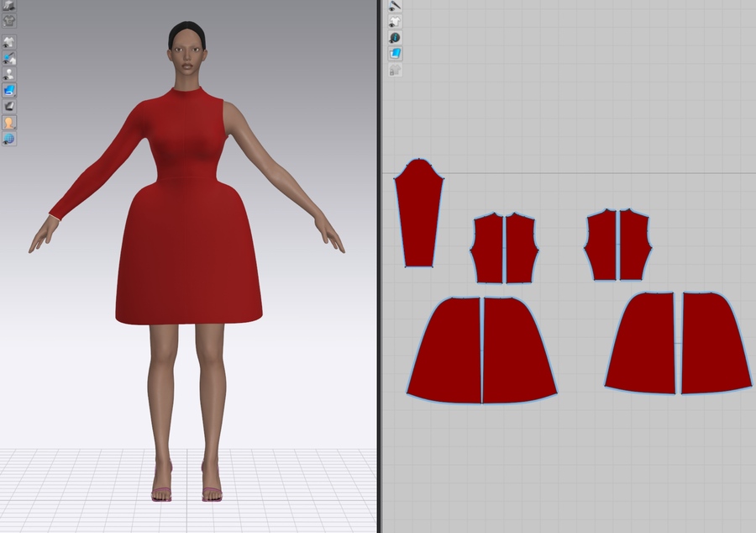The width and height of the screenshot is (756, 533).
Task: Click the gray fabric surface icon in the 3D toolbar
Action: point(9,107)
